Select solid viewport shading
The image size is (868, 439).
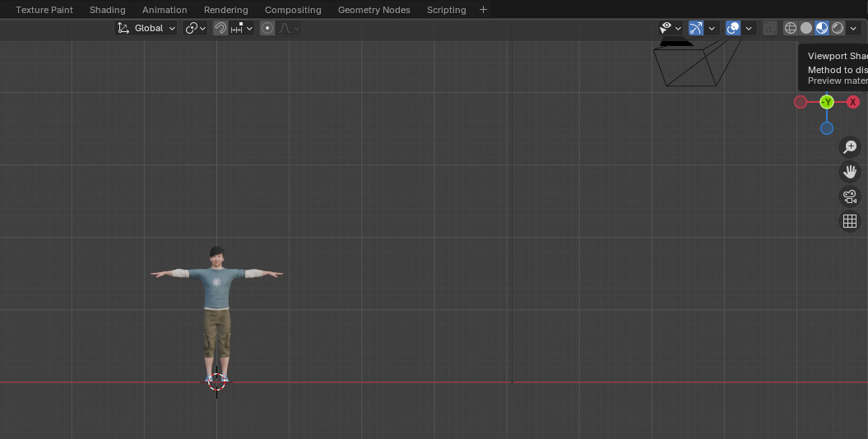click(x=806, y=28)
